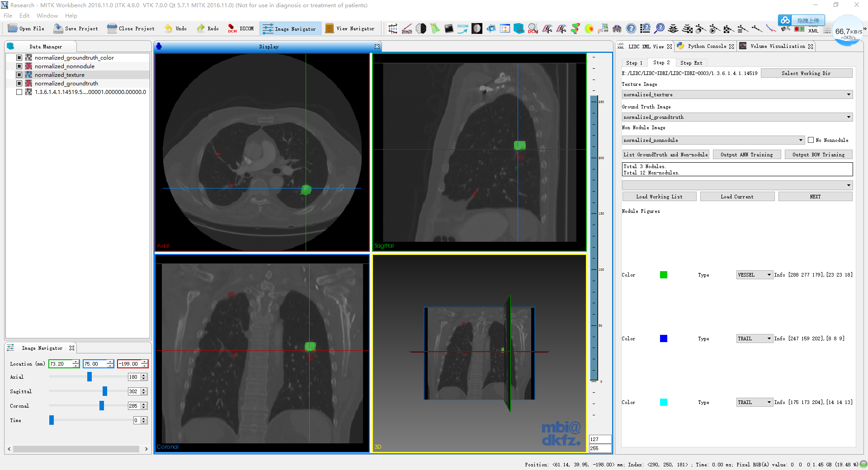Click the Save Project icon
Screen dimensions: 868x470
tap(58, 28)
